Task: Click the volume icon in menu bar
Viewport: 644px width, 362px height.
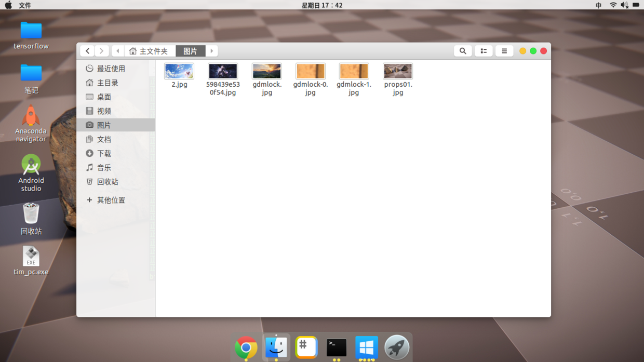Action: pyautogui.click(x=624, y=5)
